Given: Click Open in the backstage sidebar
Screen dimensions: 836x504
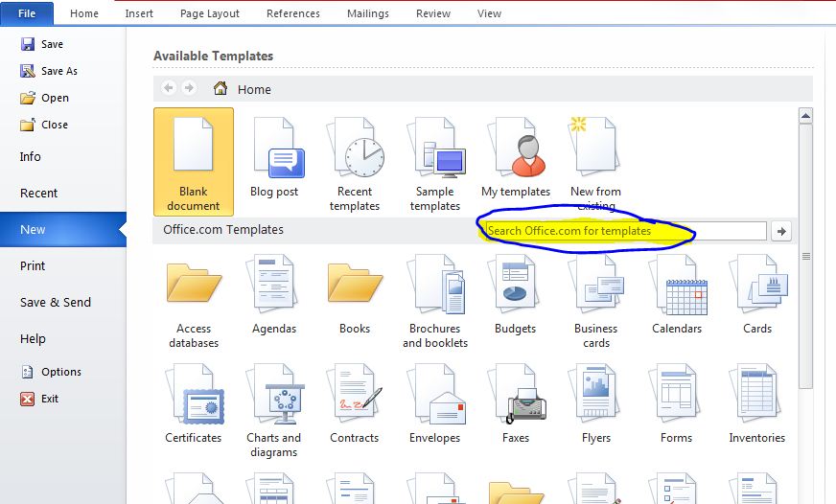Looking at the screenshot, I should pyautogui.click(x=45, y=98).
